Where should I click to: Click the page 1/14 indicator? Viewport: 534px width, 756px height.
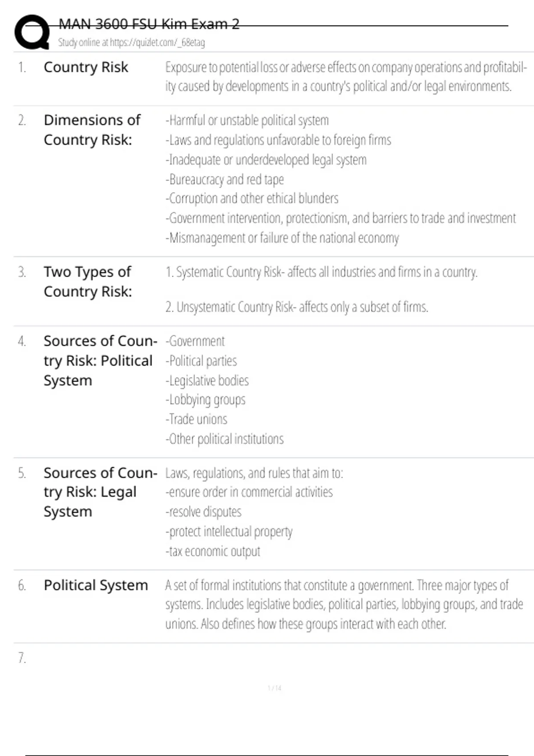click(275, 688)
